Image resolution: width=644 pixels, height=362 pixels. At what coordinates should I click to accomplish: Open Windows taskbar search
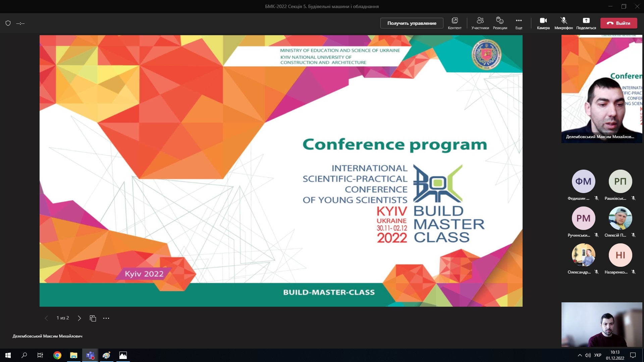point(24,355)
